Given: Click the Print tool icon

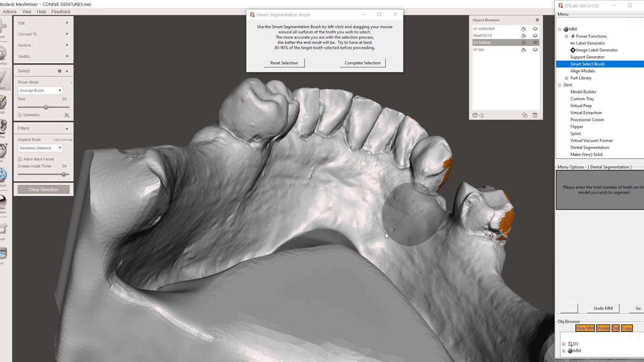Looking at the screenshot, I should [3, 254].
